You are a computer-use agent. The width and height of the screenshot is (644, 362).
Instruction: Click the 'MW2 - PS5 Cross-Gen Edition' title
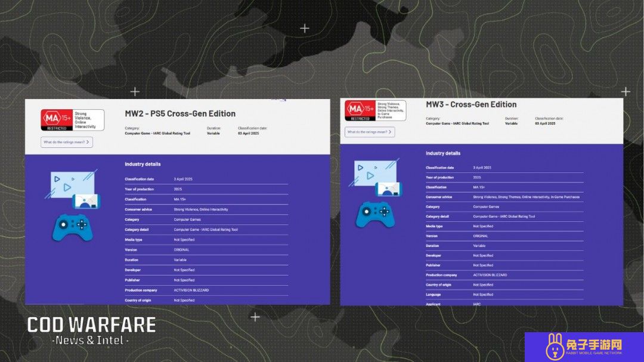point(180,113)
